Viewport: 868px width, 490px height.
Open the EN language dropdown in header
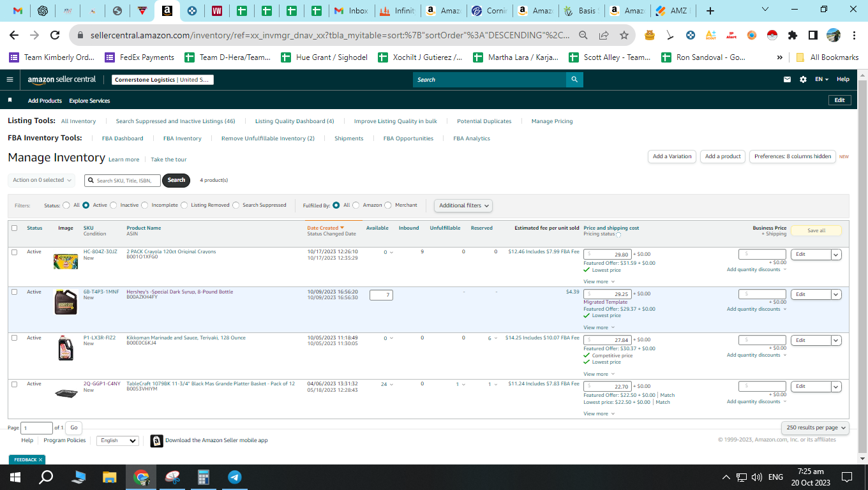[822, 80]
